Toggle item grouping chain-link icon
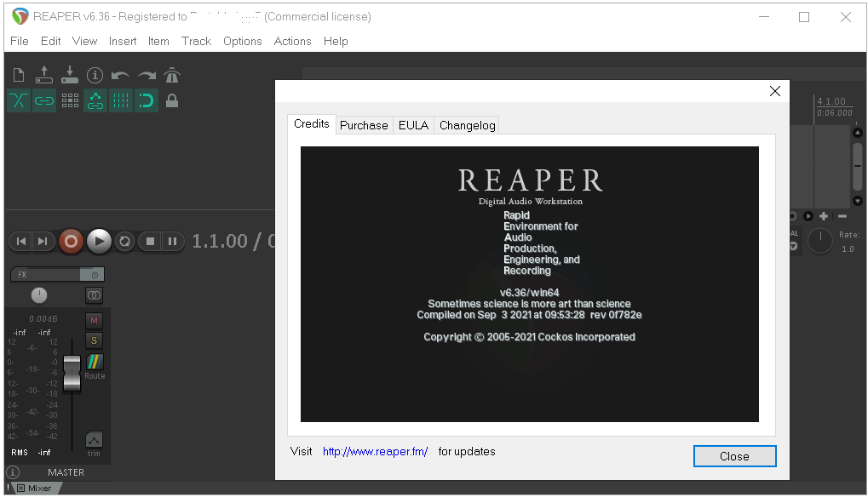 coord(43,100)
